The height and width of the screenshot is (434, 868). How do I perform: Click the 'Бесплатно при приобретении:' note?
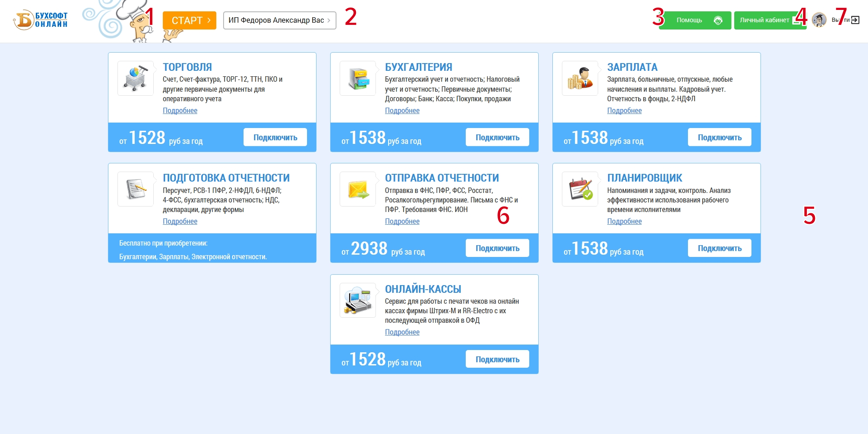point(163,243)
